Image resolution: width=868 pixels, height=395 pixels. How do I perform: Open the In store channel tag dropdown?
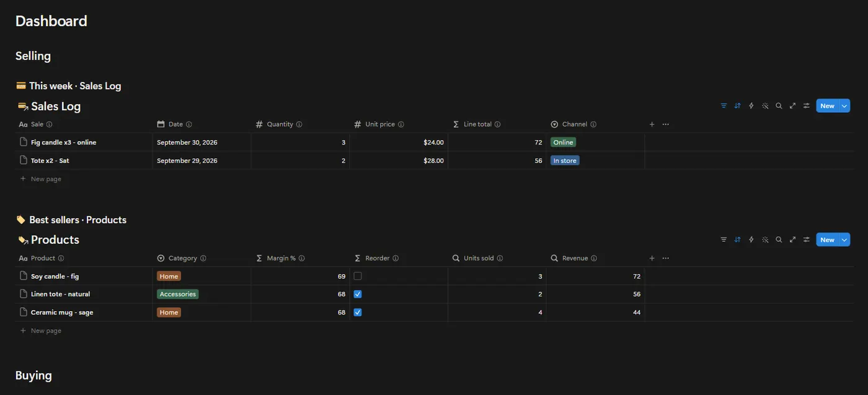(x=565, y=161)
